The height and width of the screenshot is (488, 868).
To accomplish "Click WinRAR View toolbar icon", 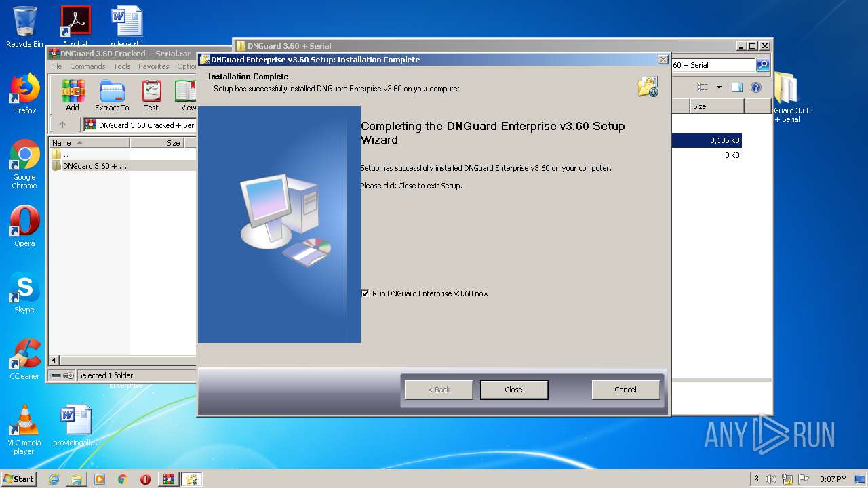I will (x=186, y=96).
